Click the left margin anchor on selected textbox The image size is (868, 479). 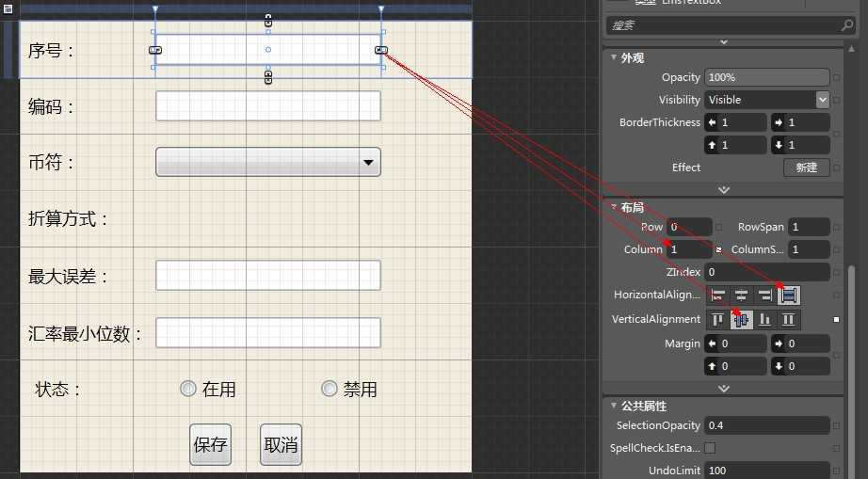(x=155, y=50)
